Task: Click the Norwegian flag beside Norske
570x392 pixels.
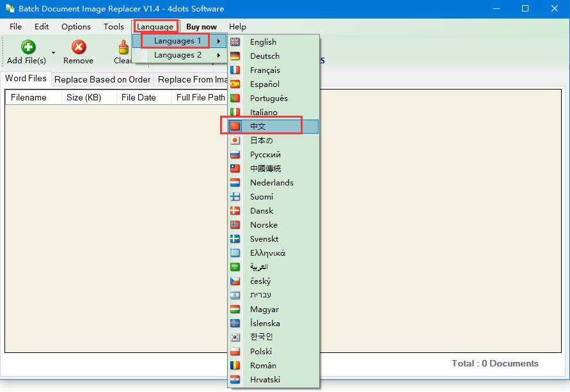Action: [235, 224]
